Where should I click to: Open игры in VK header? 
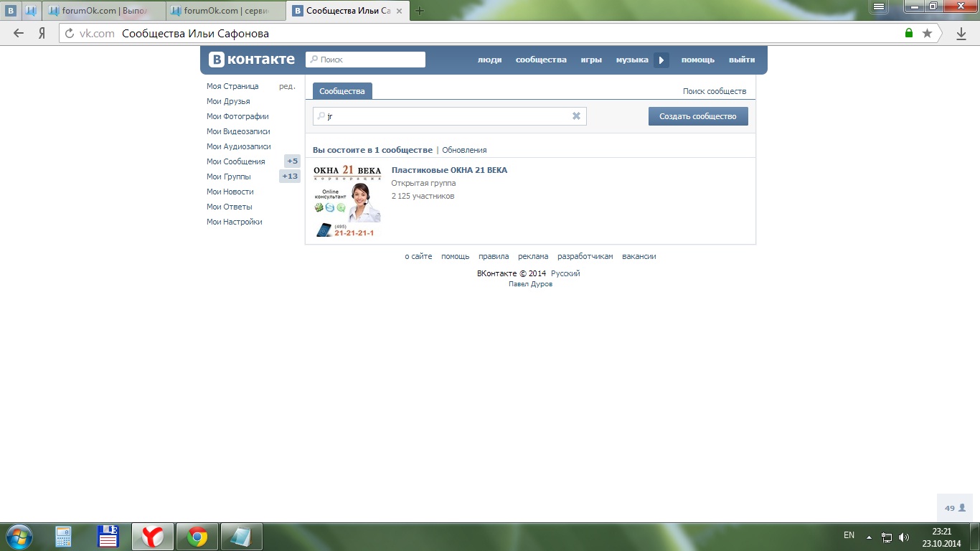tap(591, 60)
